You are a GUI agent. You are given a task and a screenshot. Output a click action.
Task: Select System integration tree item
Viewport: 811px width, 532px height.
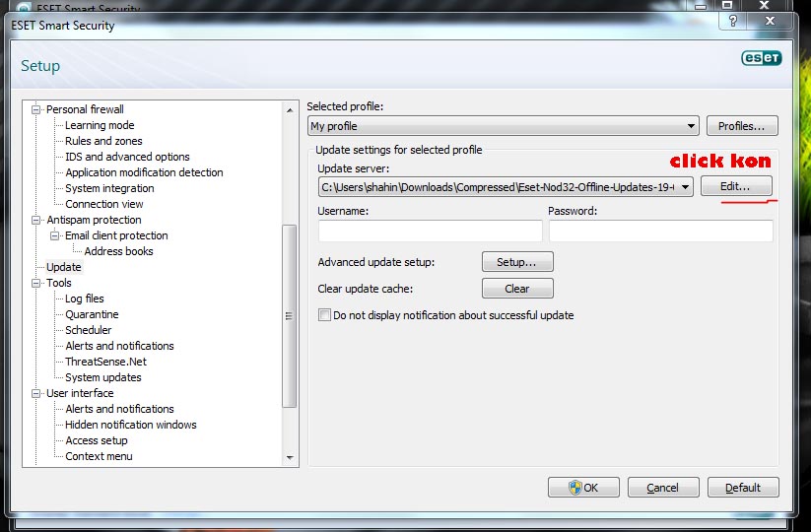click(109, 188)
